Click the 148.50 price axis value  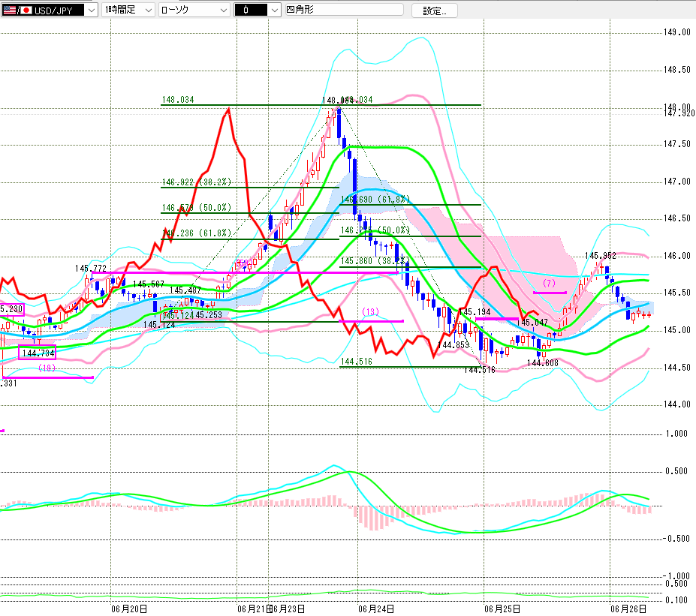coord(677,70)
